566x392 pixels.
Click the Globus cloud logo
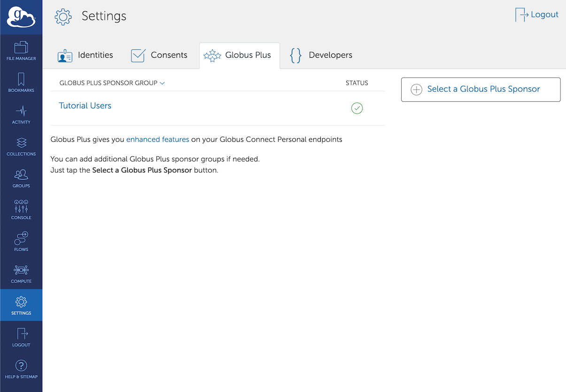[x=21, y=17]
